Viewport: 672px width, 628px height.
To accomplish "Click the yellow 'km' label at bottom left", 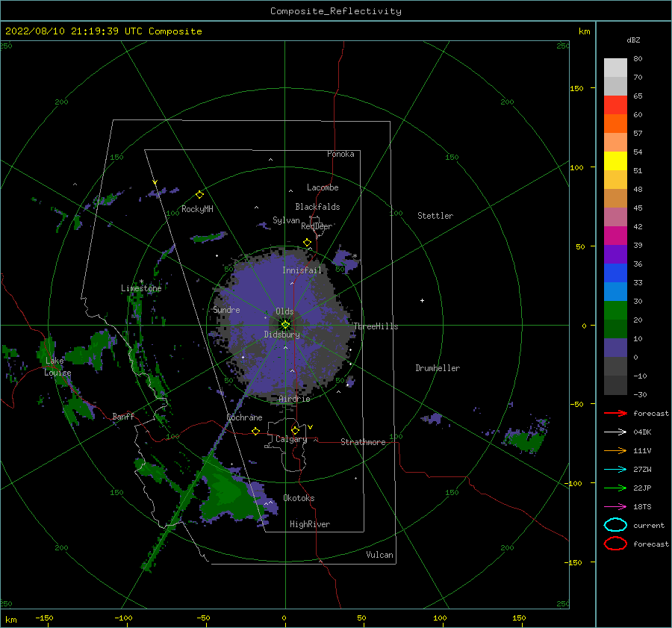I will [x=11, y=620].
